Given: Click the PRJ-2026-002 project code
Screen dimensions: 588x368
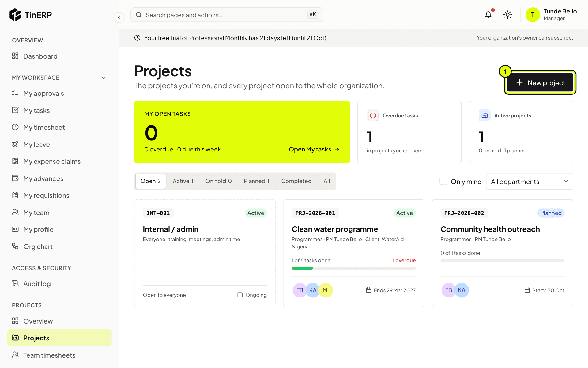Looking at the screenshot, I should [464, 213].
